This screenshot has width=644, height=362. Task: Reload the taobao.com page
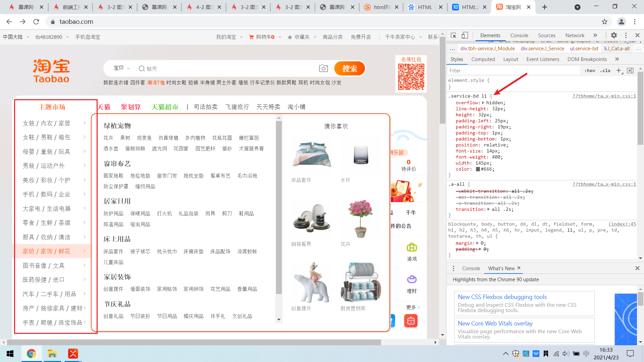pos(36,22)
